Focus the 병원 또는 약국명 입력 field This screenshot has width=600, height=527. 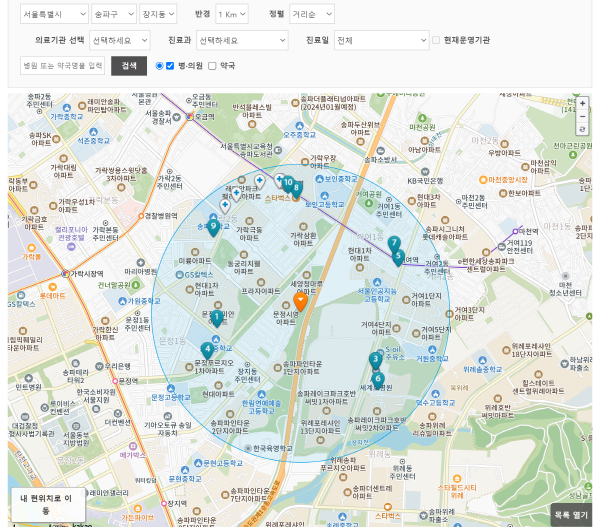tap(62, 65)
